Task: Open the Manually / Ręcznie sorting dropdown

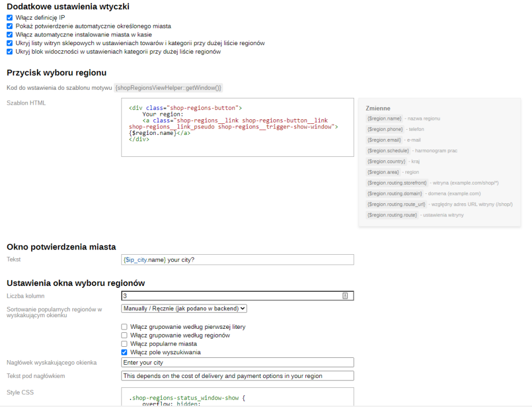Action: [184, 309]
